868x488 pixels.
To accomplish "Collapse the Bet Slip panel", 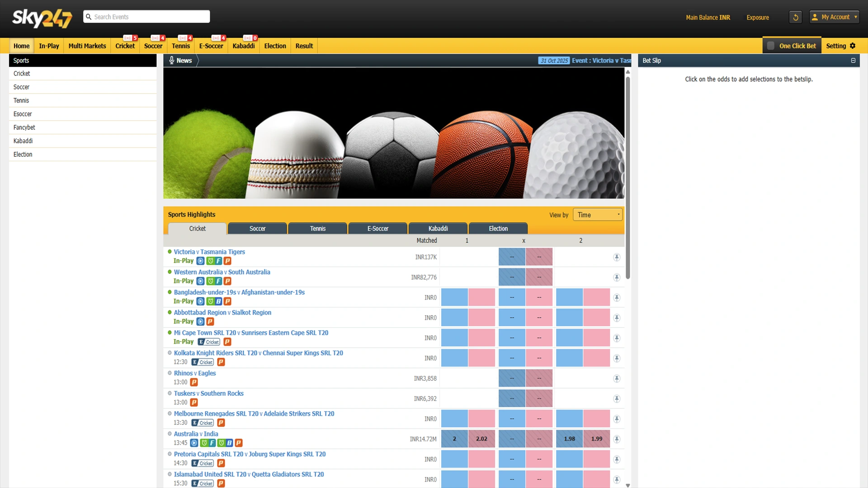I will pos(853,60).
